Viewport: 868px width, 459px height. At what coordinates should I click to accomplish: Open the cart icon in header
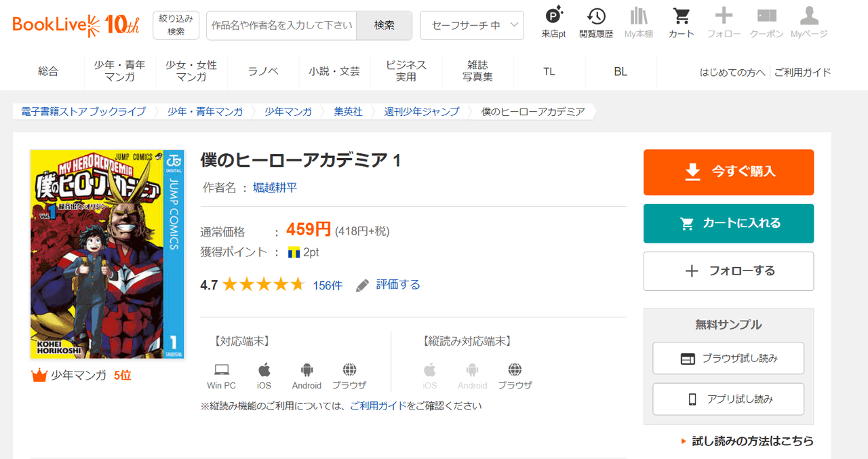coord(681,17)
